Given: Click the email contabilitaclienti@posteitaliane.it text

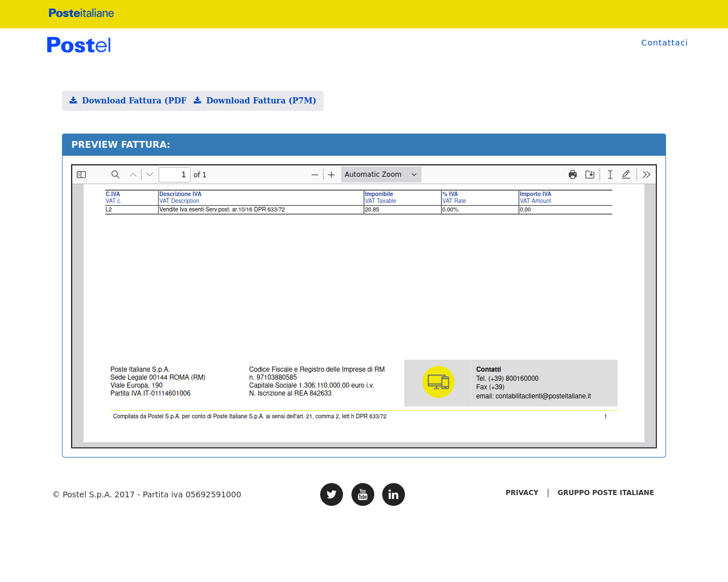Looking at the screenshot, I should (533, 396).
